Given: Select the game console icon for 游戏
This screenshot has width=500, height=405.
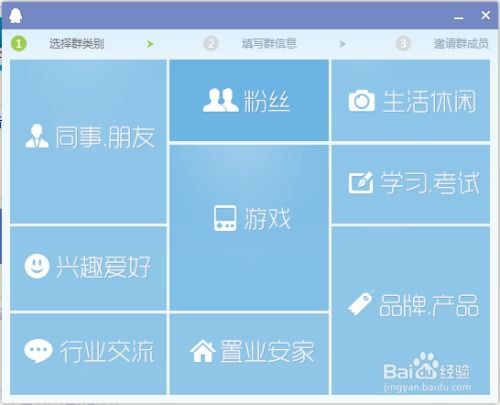Looking at the screenshot, I should coord(225,218).
